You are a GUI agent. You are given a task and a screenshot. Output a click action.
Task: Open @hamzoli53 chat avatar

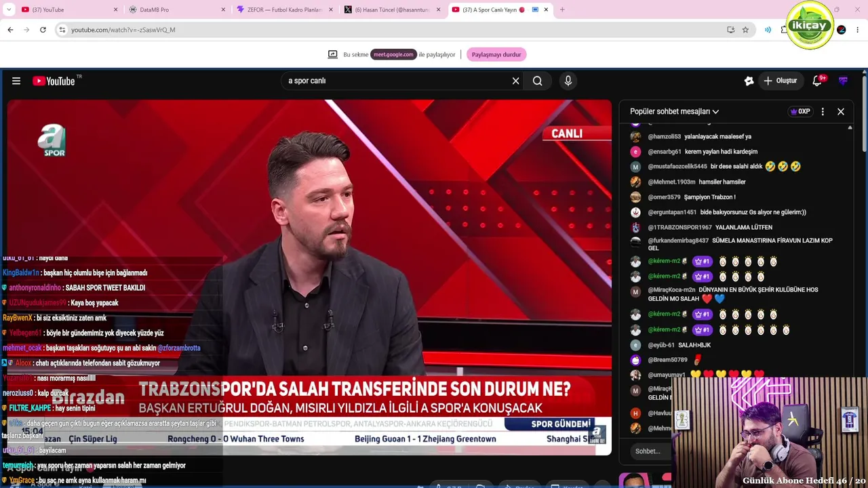635,136
